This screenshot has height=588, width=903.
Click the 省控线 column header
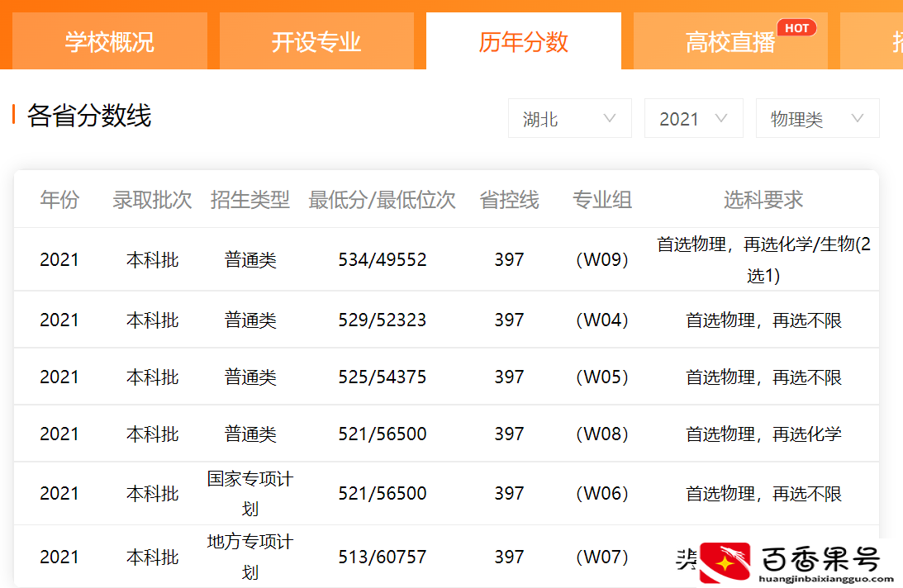click(509, 200)
